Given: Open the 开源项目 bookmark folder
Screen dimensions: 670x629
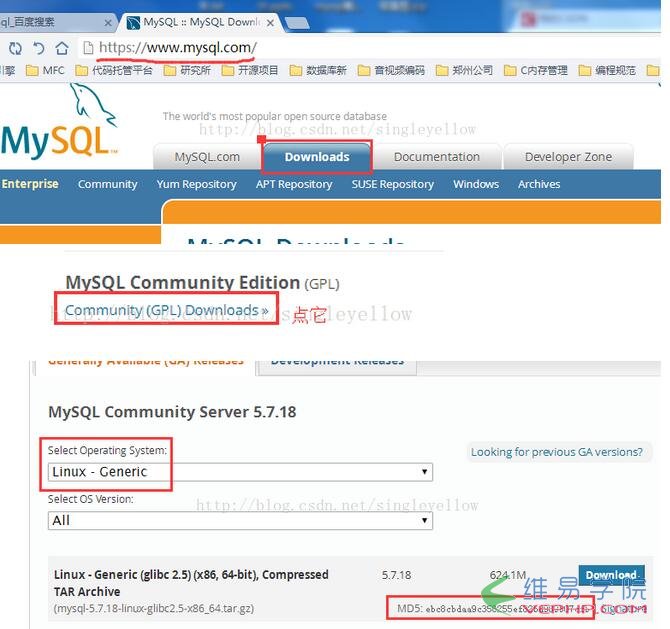Looking at the screenshot, I should click(x=250, y=70).
